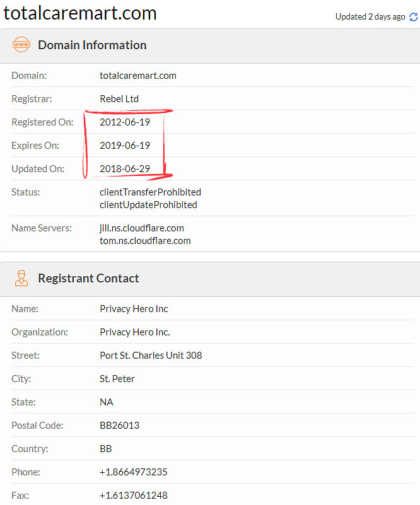Image resolution: width=420 pixels, height=505 pixels.
Task: Select country value BB
Action: [x=106, y=449]
